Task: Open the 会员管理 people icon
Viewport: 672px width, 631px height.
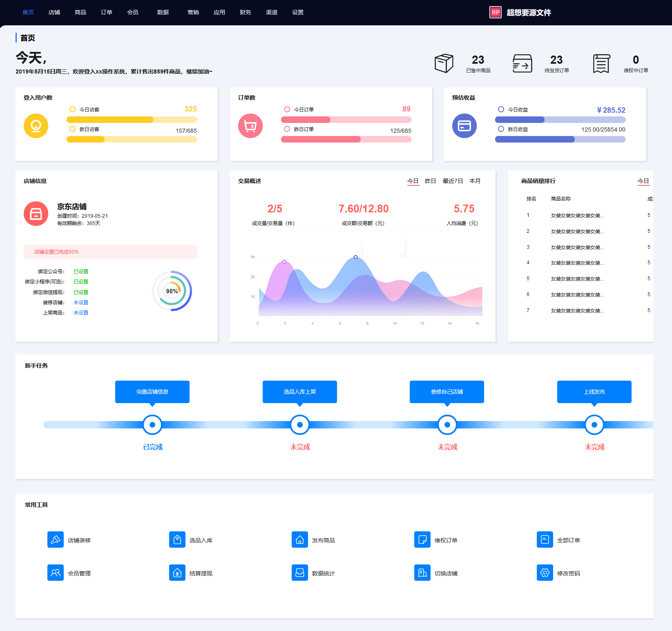Action: pos(56,573)
